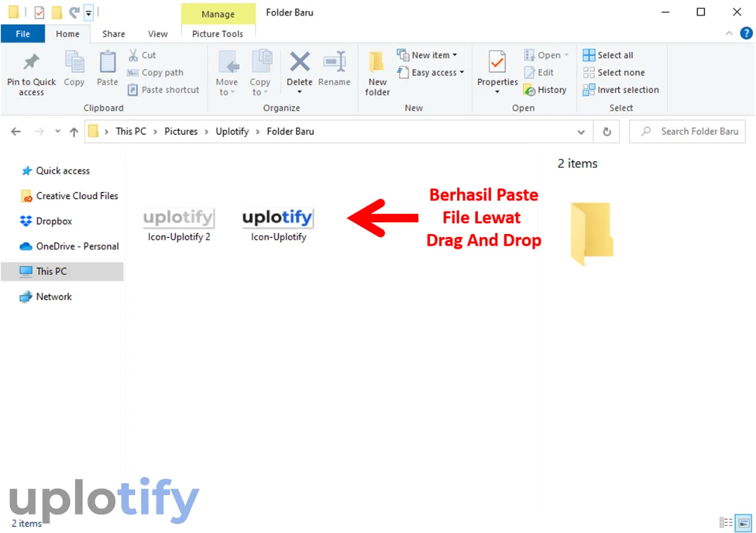This screenshot has width=756, height=533.
Task: Click Copy path in Clipboard group
Action: [156, 73]
